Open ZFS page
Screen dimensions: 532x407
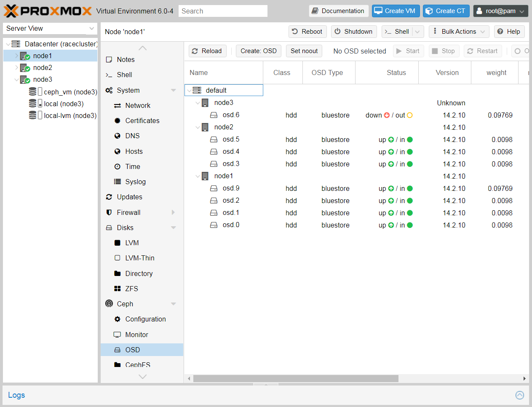[x=142, y=289]
